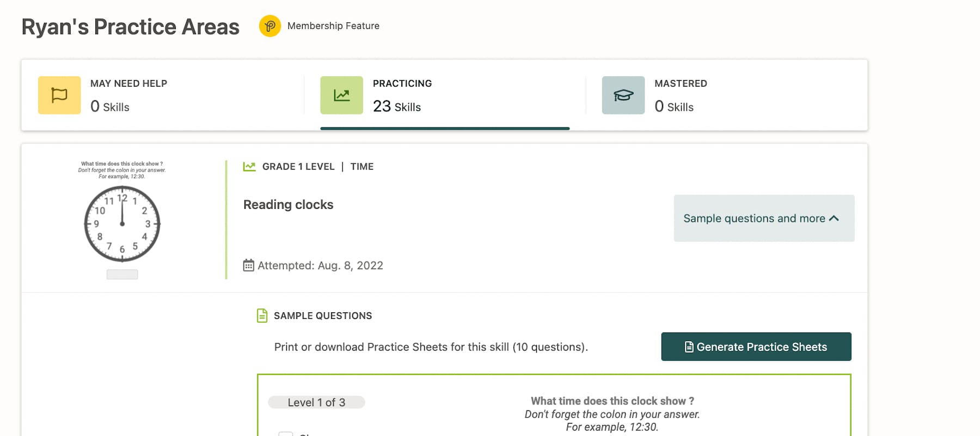Click the answer box under the clock thumbnail
This screenshot has height=436, width=980.
[x=122, y=275]
